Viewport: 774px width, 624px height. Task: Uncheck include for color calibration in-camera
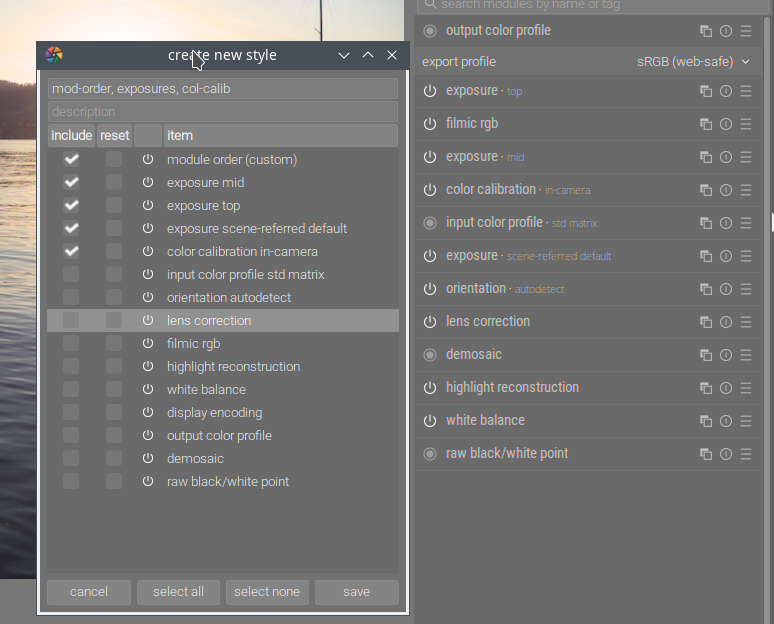click(x=71, y=251)
